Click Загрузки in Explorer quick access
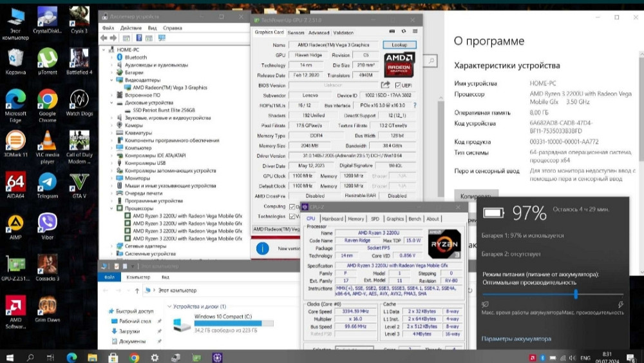Viewport: 644px width, 363px height. (129, 331)
